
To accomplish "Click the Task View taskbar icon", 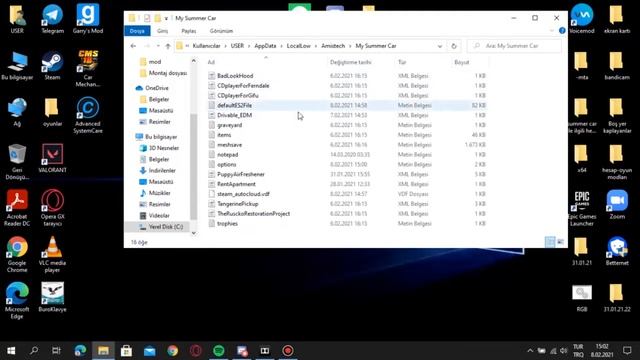I will click(57, 351).
